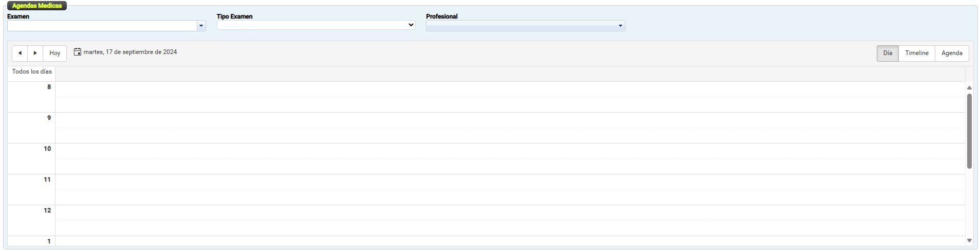Click the vertical scrollbar thumb

969,131
